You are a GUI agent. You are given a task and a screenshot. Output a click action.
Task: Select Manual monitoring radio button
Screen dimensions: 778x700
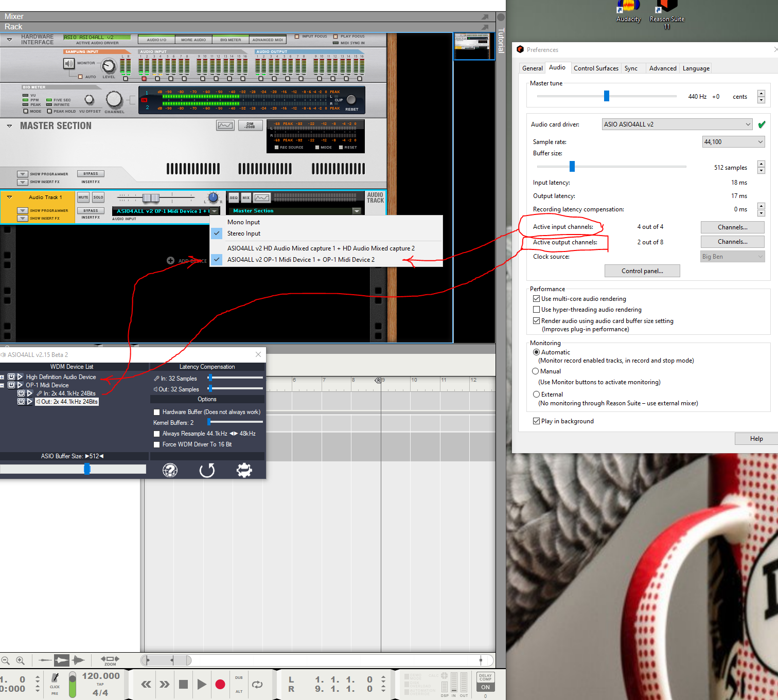pos(536,371)
